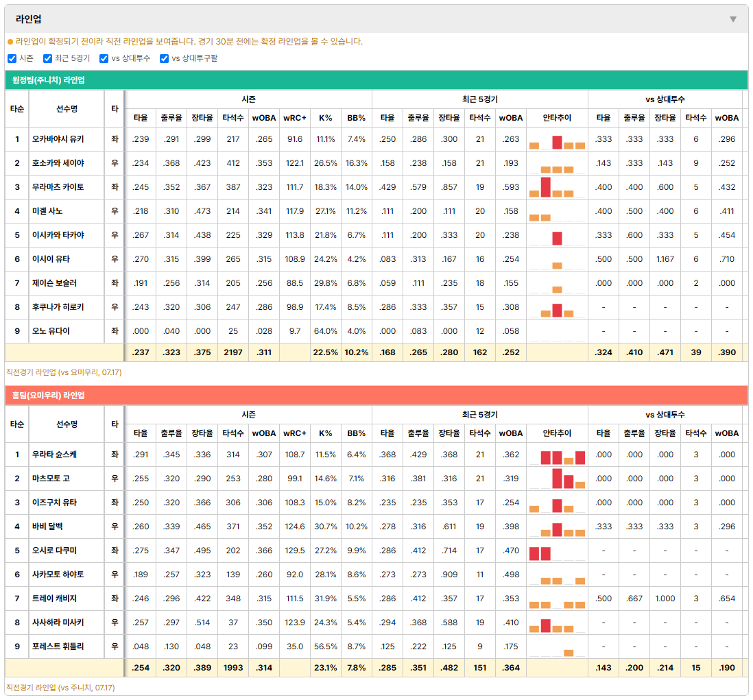Open player 바비 달벡
753x700 pixels.
tap(47, 527)
